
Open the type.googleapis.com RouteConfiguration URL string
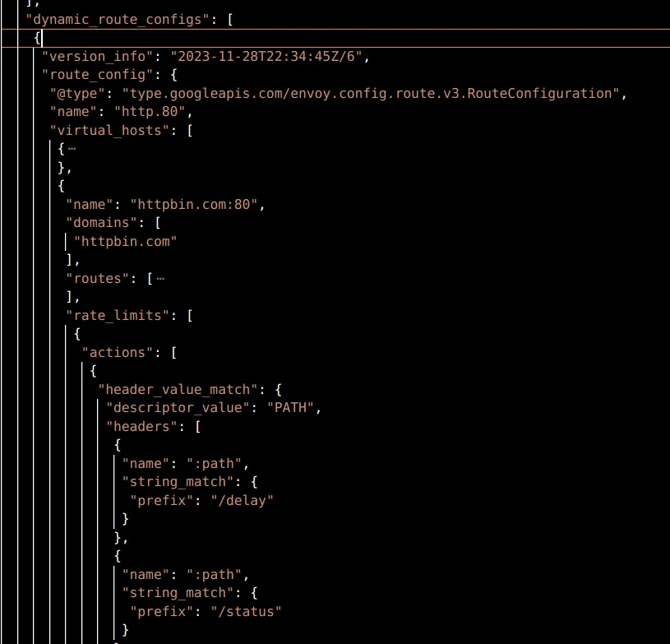[x=370, y=94]
